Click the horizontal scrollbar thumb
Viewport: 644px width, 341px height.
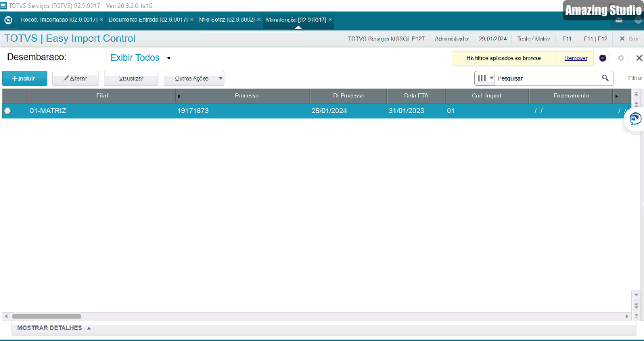[x=47, y=317]
